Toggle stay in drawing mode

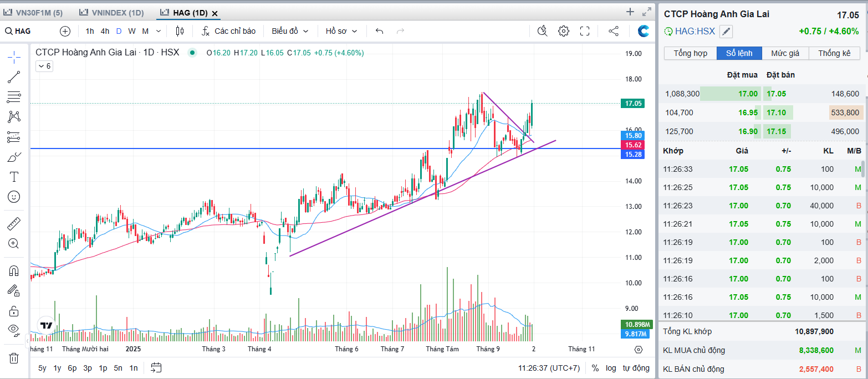click(x=14, y=290)
